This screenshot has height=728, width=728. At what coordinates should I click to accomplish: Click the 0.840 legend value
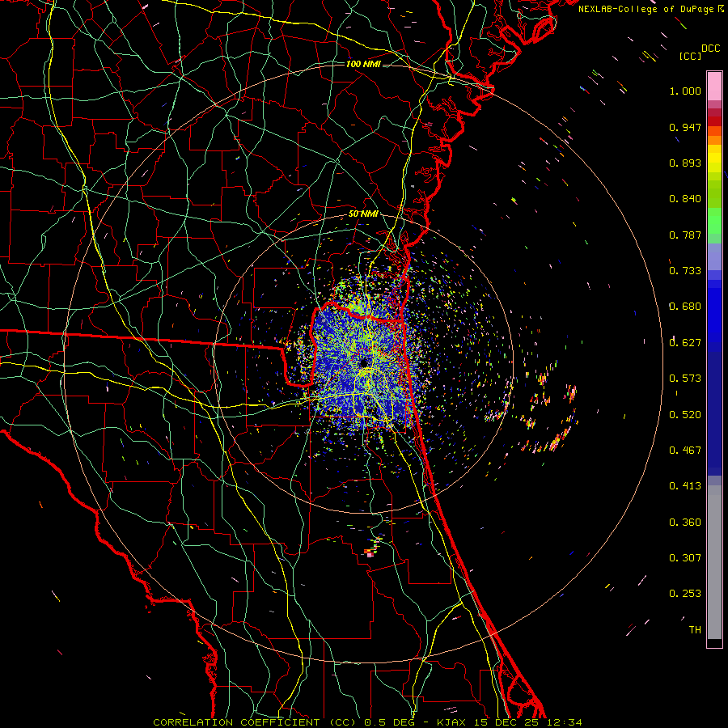(685, 199)
